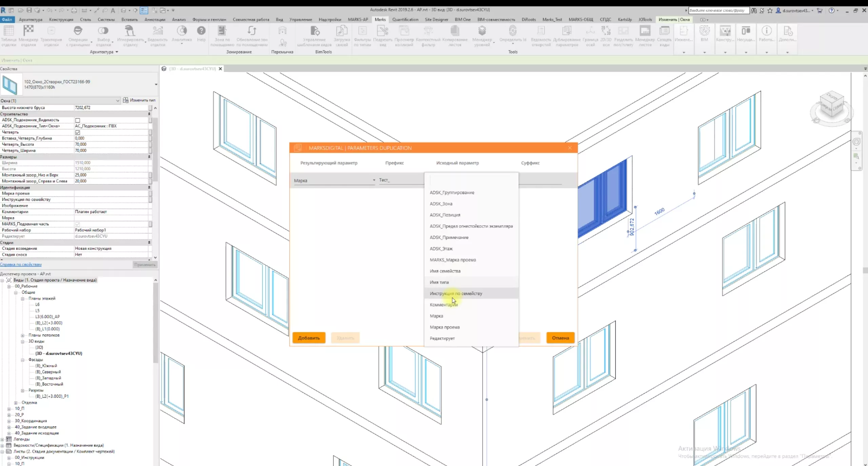Screen dimensions: 868x466
Task: Collapse the Планы этажей tree node
Action: pyautogui.click(x=23, y=299)
